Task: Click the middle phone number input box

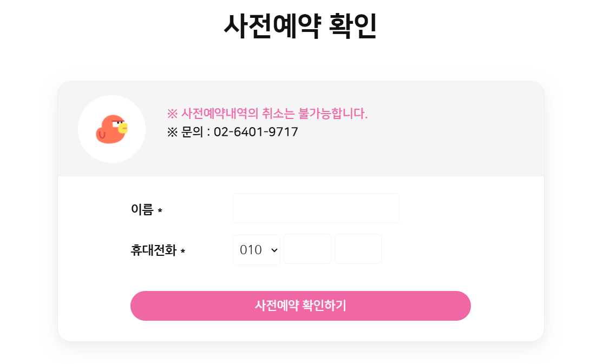Action: (x=307, y=249)
